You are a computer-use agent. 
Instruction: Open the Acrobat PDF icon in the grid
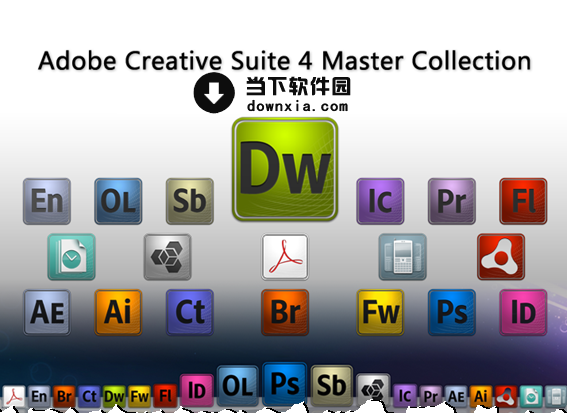pyautogui.click(x=285, y=257)
